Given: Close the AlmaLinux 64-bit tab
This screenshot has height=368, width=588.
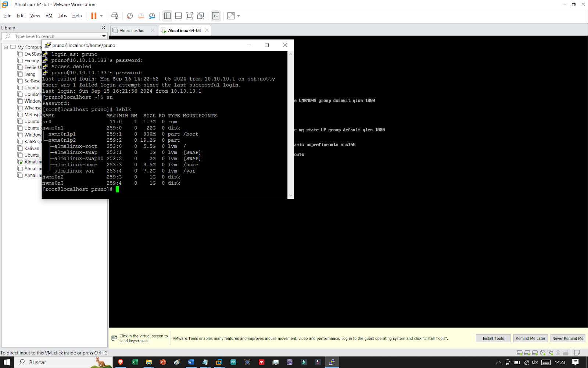Looking at the screenshot, I should click(x=207, y=31).
